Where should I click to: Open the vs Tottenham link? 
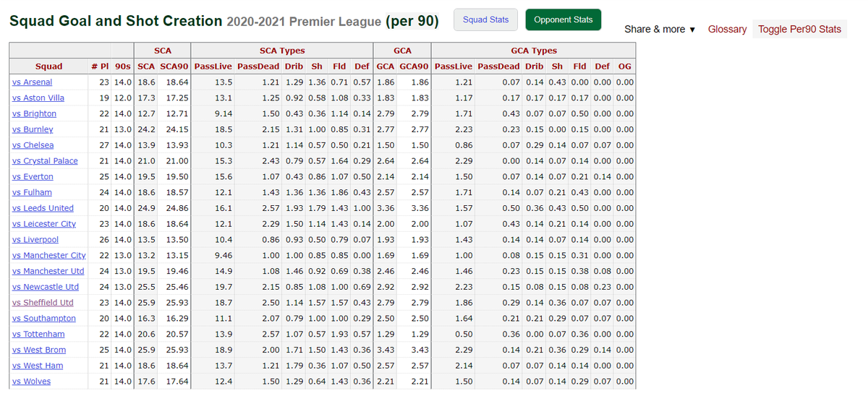pos(38,335)
